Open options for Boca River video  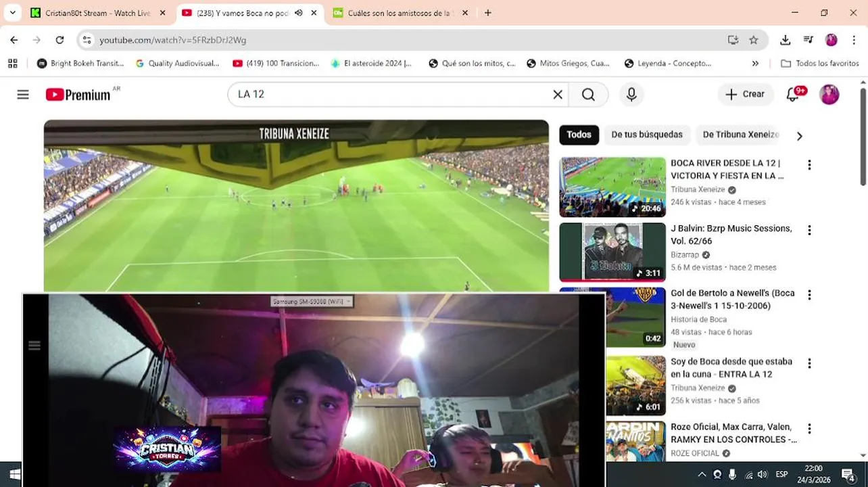pyautogui.click(x=809, y=165)
